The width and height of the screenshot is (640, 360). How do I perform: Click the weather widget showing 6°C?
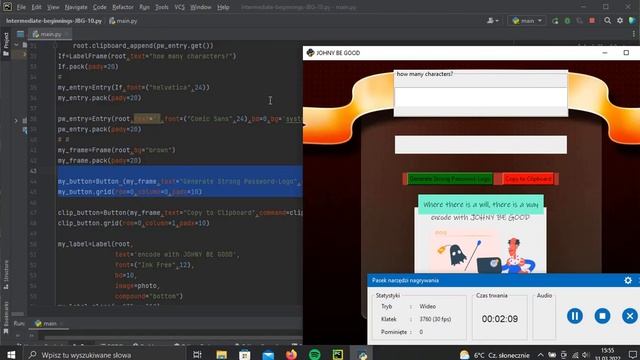[494, 355]
